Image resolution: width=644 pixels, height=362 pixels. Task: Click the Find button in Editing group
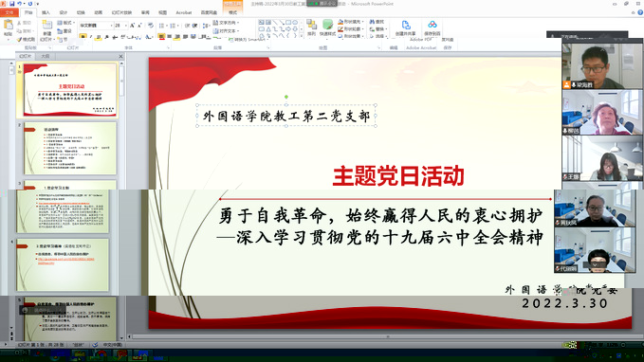(377, 22)
